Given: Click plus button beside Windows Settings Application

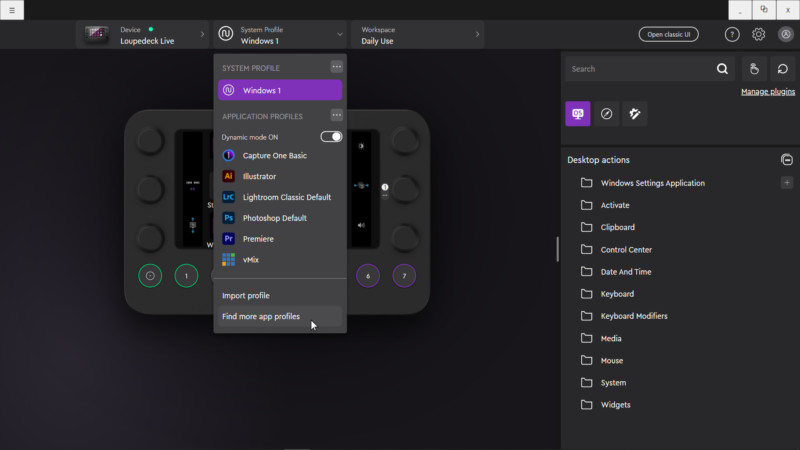Looking at the screenshot, I should (x=787, y=183).
